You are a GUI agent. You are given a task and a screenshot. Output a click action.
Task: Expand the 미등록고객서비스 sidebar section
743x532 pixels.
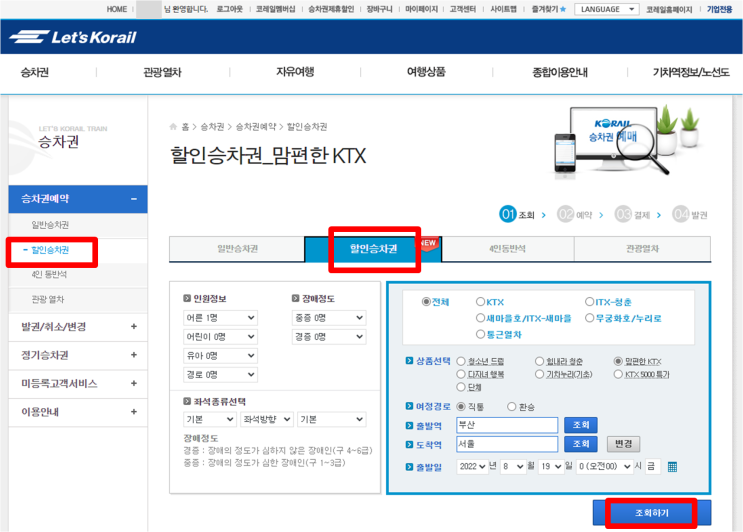point(134,383)
